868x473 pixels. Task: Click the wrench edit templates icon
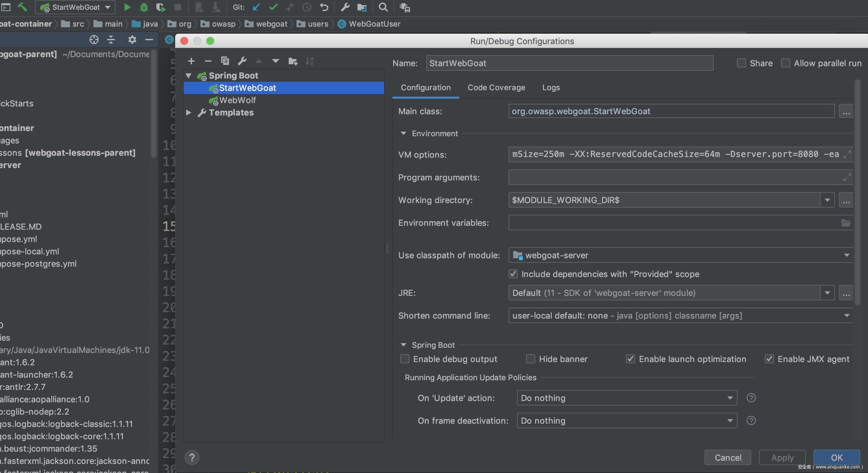pyautogui.click(x=242, y=61)
